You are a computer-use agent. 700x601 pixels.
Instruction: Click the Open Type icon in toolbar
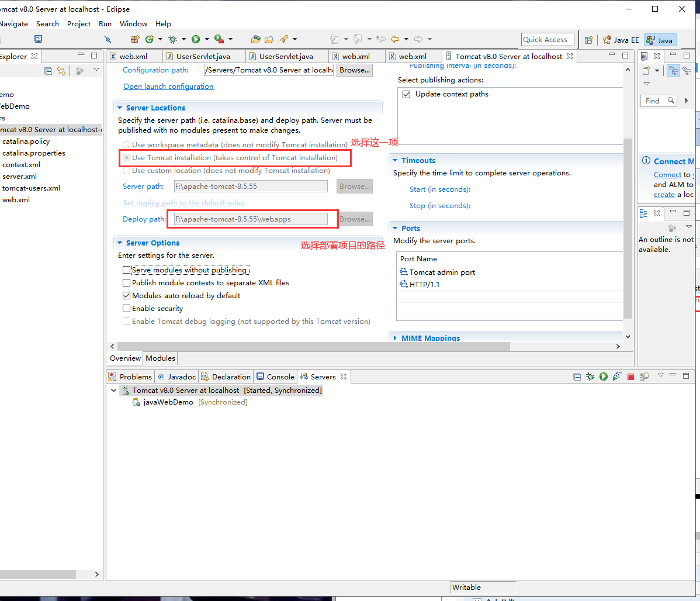coord(255,39)
